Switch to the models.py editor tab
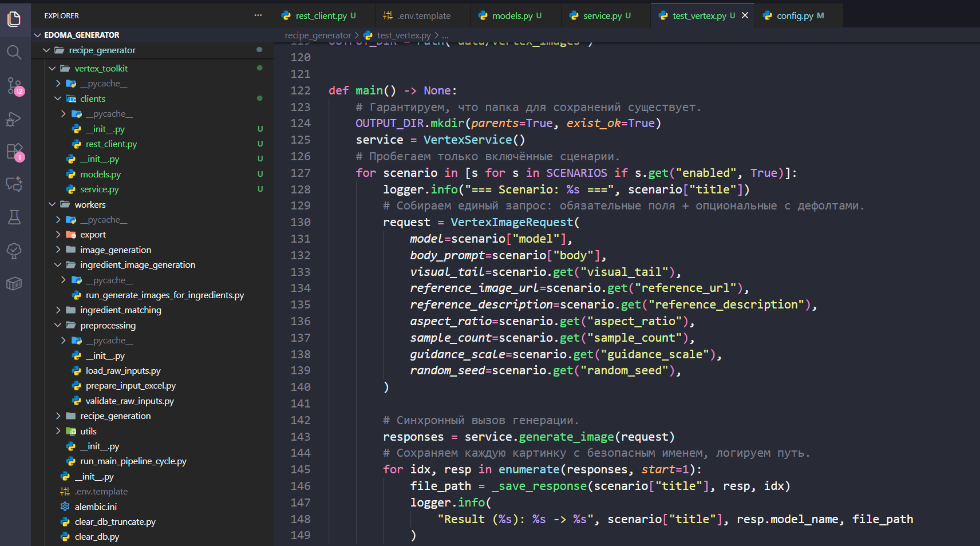The image size is (980, 546). (515, 15)
